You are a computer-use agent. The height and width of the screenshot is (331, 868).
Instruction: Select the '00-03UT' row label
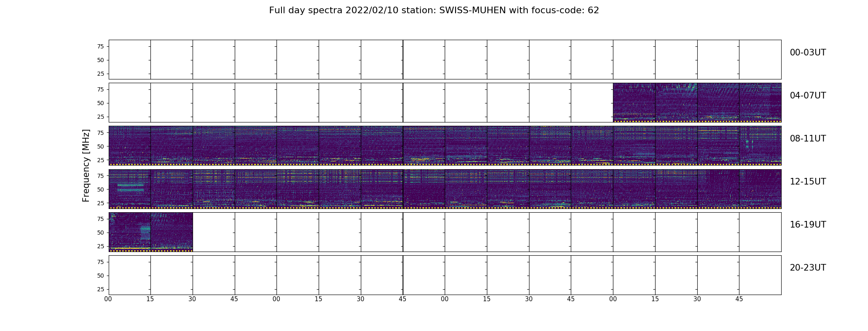[808, 53]
